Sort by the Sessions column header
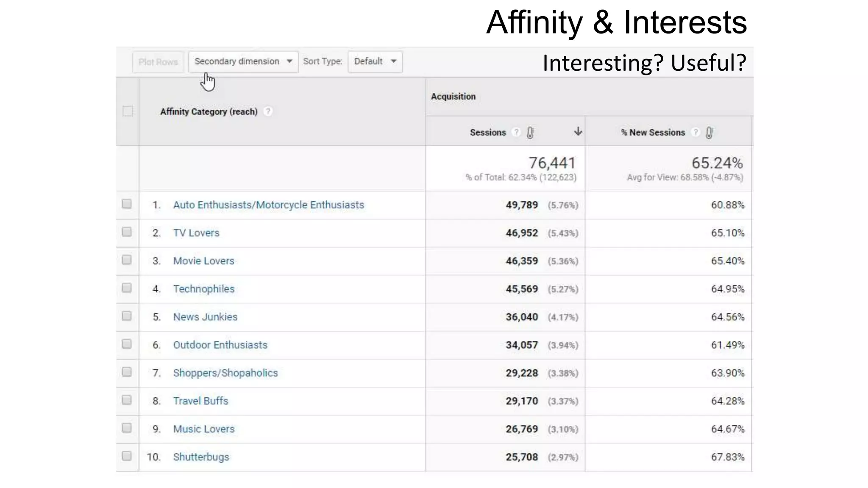 tap(488, 132)
